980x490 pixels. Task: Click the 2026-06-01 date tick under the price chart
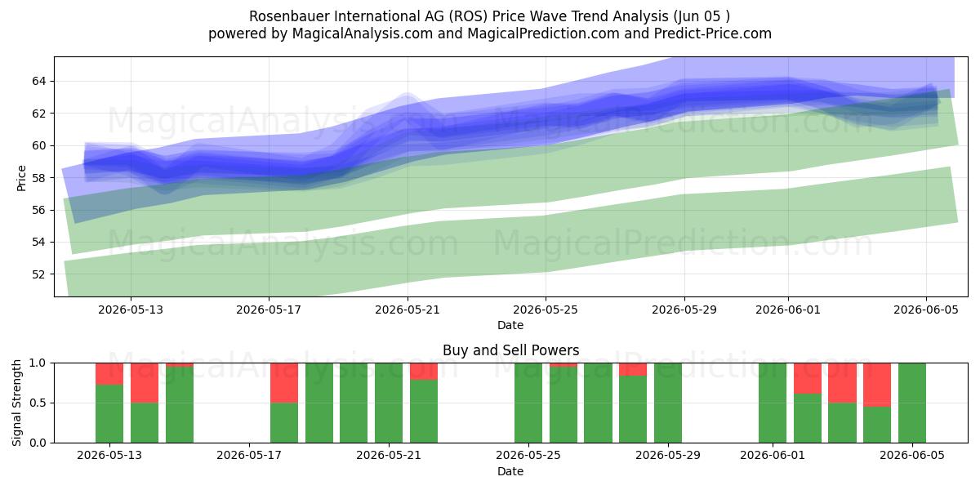(x=788, y=310)
